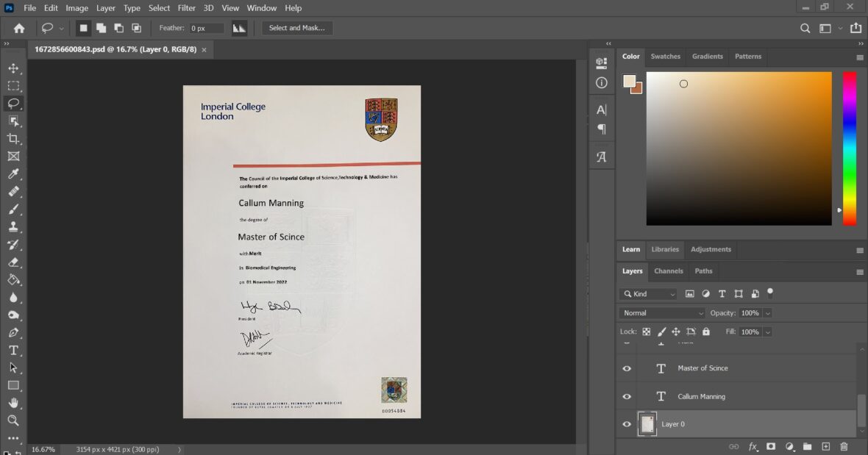Open Color panel options menu
The height and width of the screenshot is (455, 868).
click(x=860, y=57)
